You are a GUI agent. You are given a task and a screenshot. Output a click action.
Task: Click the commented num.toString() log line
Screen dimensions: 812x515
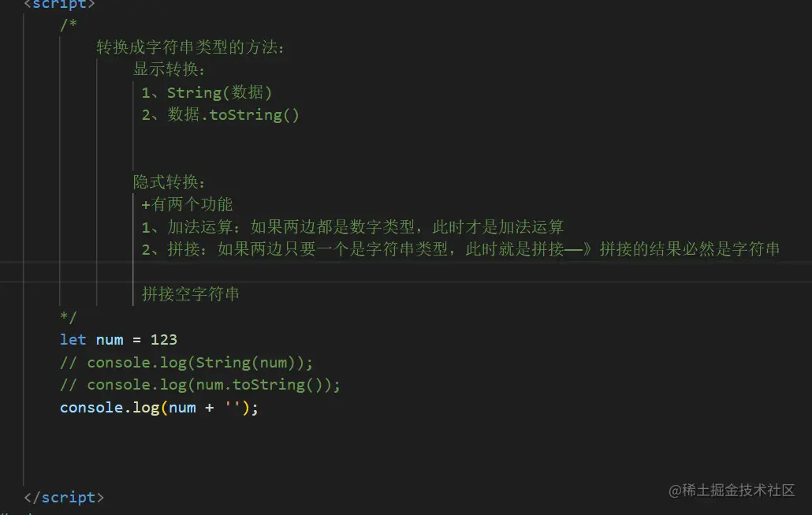[x=200, y=385]
